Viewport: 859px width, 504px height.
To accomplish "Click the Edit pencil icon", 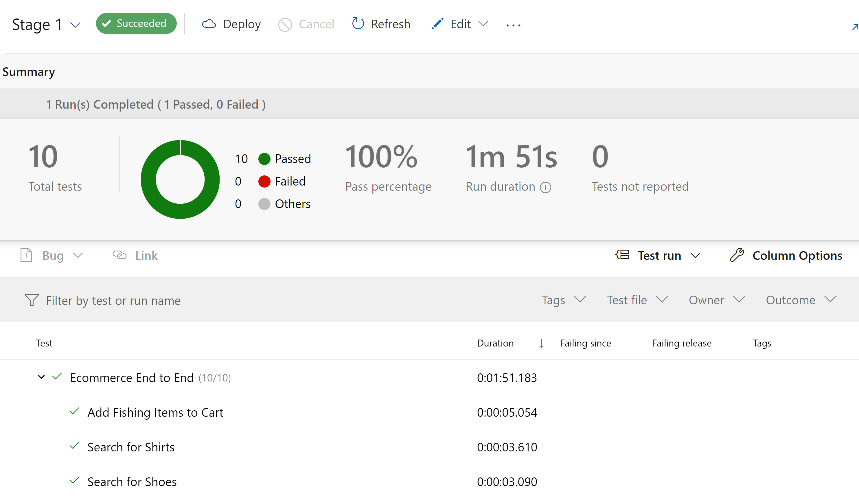I will click(x=437, y=24).
